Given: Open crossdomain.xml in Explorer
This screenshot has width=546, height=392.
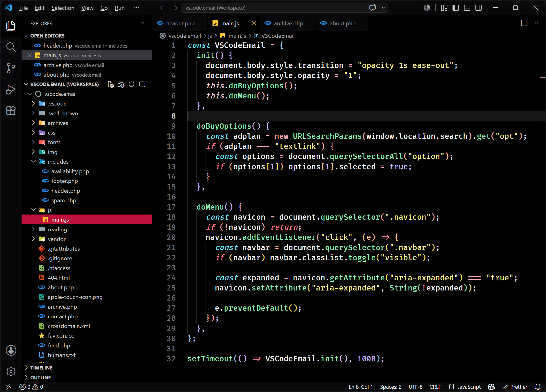Looking at the screenshot, I should [69, 326].
